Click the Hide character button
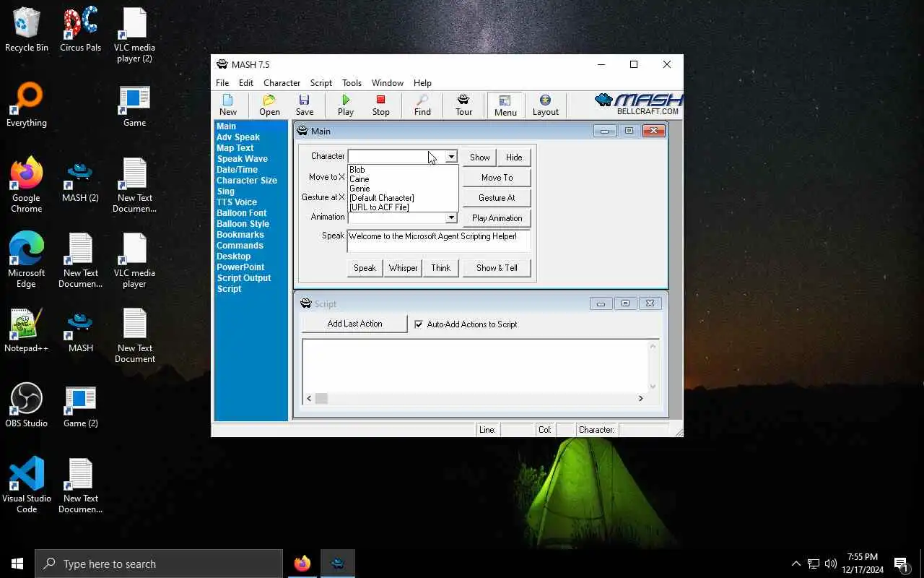Screen dimensions: 924x578 coord(514,158)
